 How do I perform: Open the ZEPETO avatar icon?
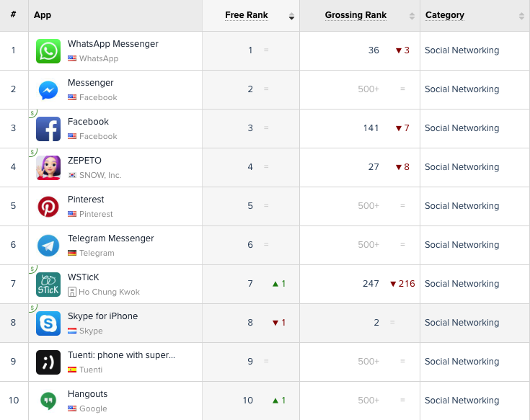click(x=48, y=168)
